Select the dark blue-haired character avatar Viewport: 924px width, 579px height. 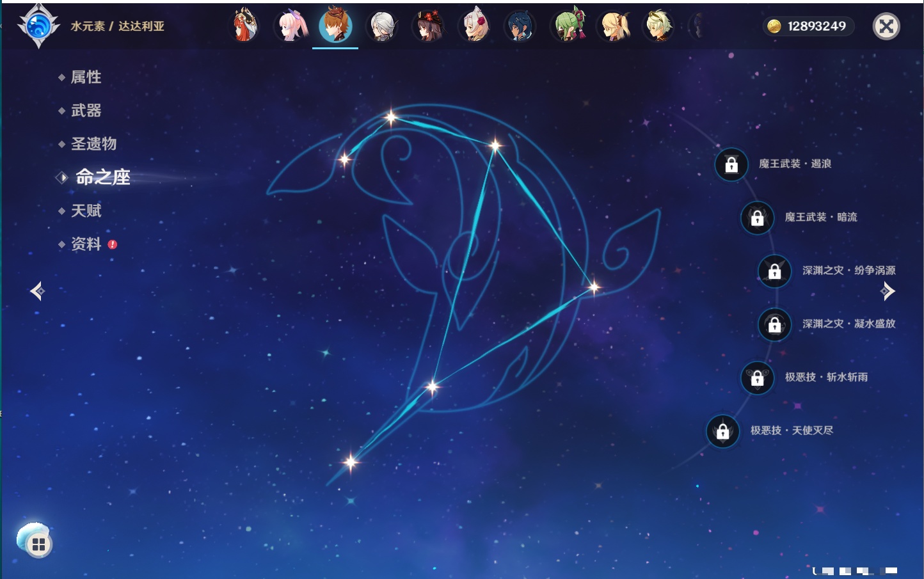click(520, 26)
